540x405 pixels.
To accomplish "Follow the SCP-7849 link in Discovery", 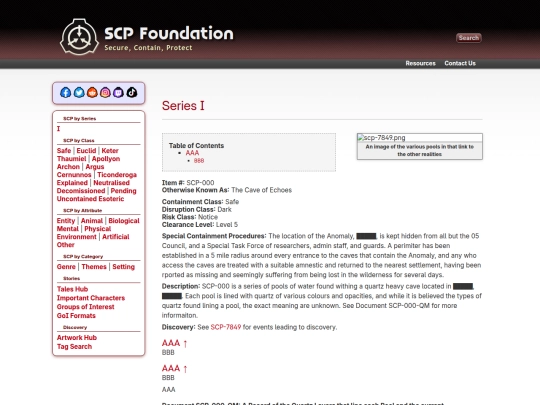I will 226,327.
